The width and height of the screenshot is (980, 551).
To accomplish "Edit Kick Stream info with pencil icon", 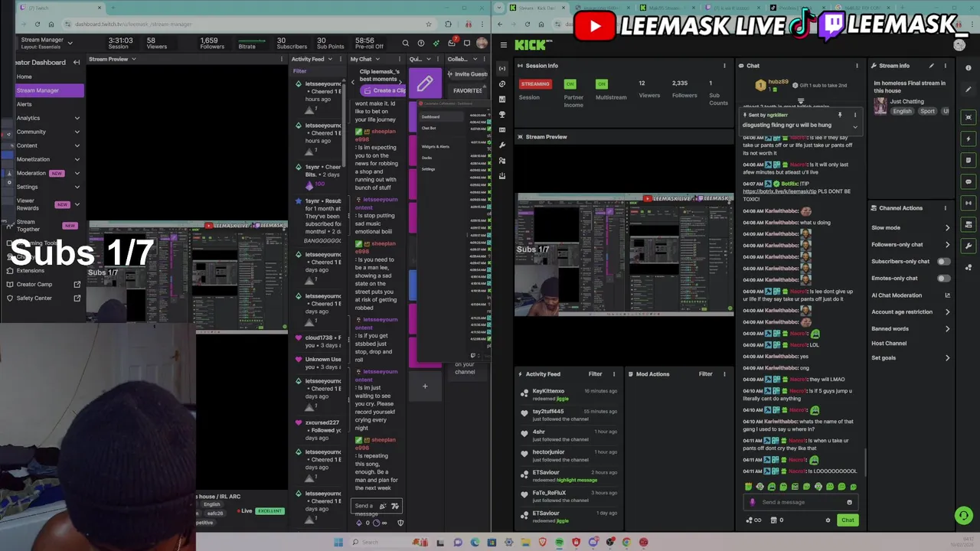I will (931, 66).
